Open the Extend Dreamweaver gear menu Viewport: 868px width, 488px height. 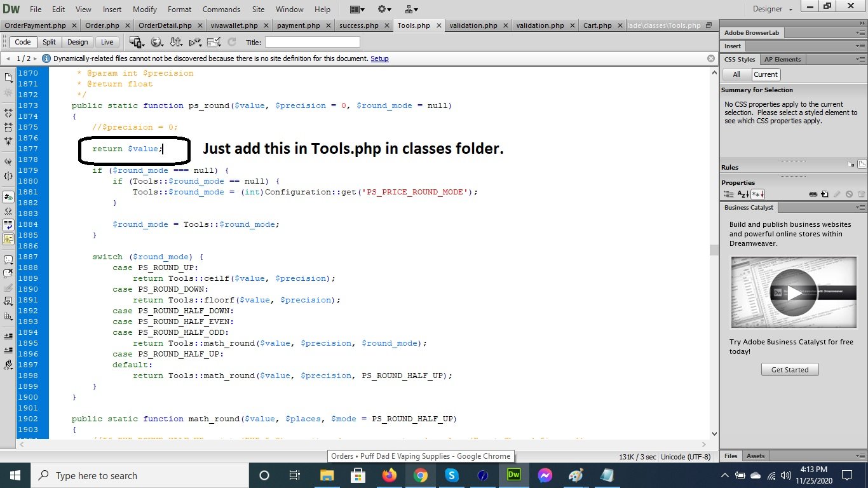tap(385, 10)
